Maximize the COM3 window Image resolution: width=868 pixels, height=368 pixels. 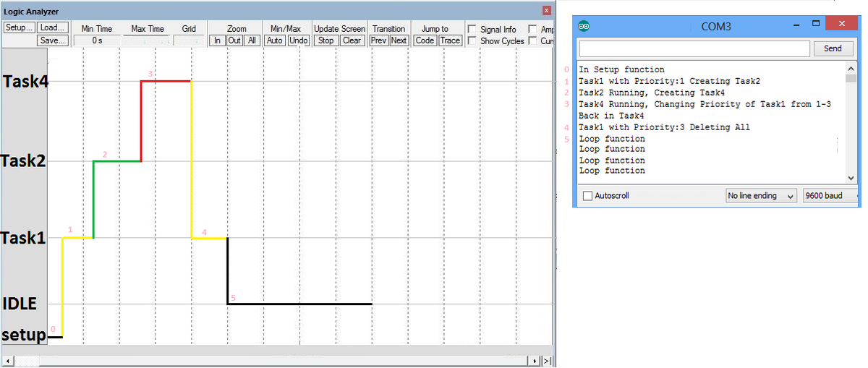[x=816, y=25]
